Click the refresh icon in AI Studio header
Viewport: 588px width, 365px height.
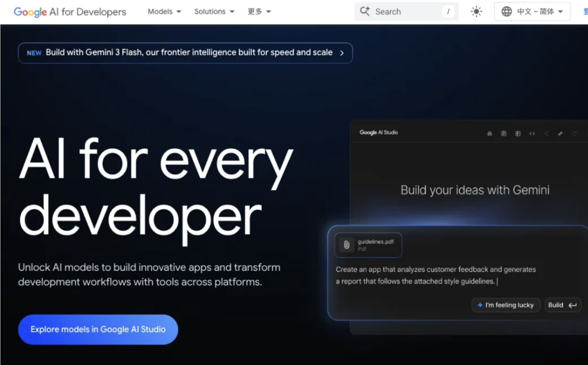[574, 134]
